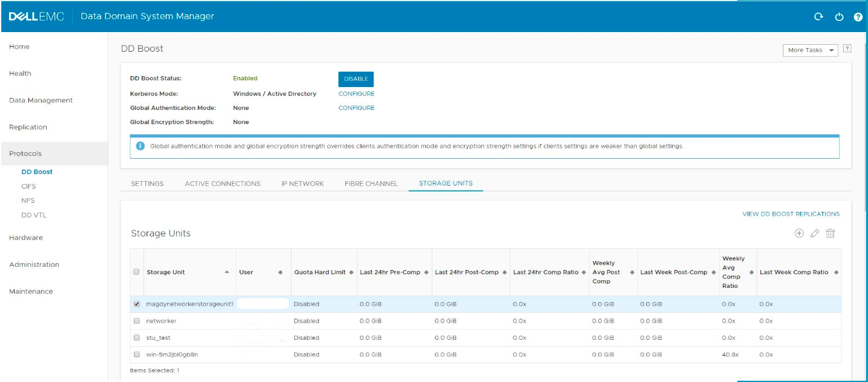This screenshot has height=382, width=868.
Task: Sort the table by User column
Action: click(x=280, y=273)
